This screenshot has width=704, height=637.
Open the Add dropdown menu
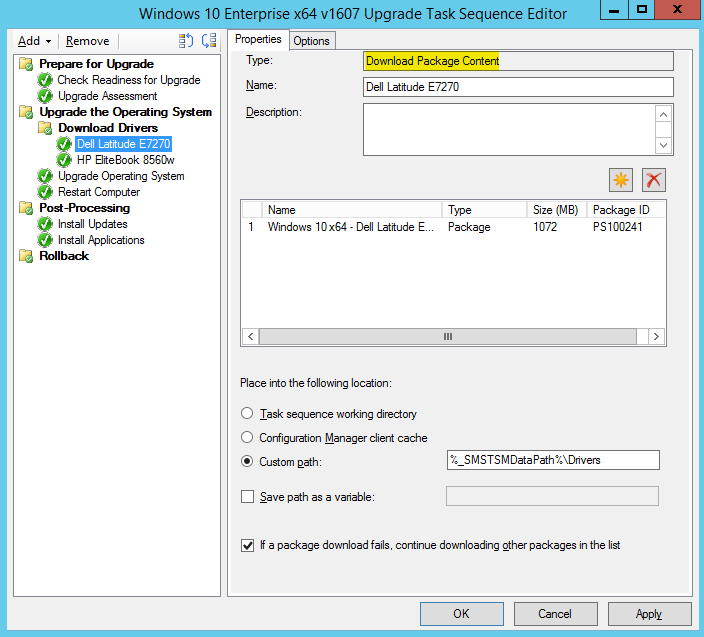tap(35, 41)
